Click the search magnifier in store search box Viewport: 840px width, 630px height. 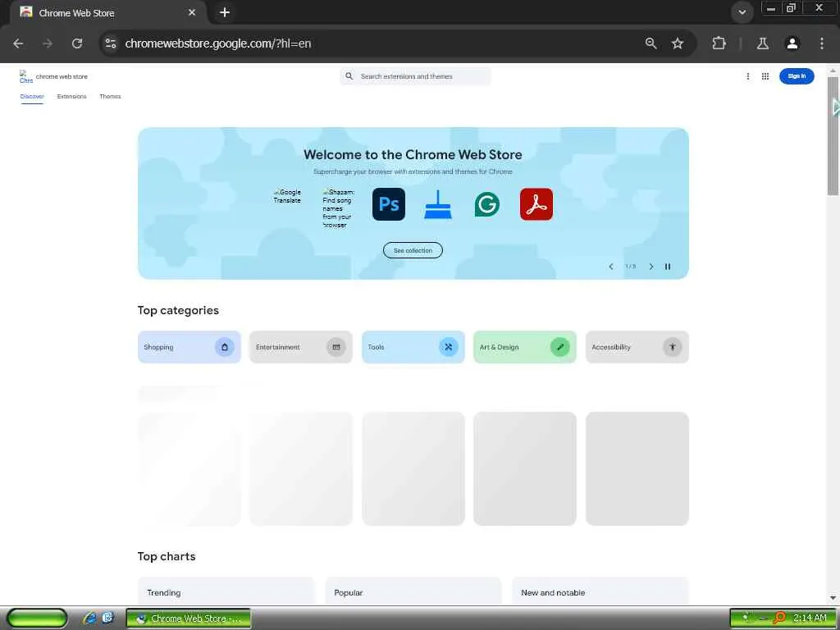click(349, 76)
